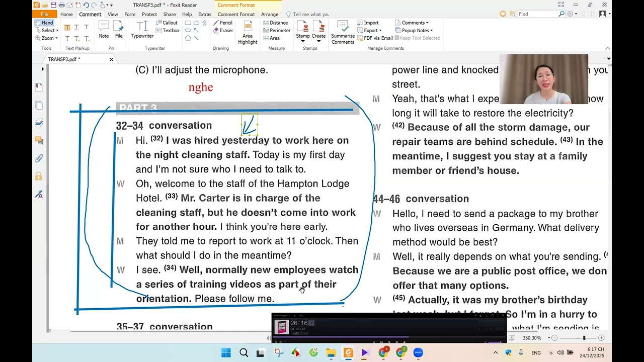Image resolution: width=644 pixels, height=362 pixels.
Task: Choose the Typewriter tool
Action: 142,30
